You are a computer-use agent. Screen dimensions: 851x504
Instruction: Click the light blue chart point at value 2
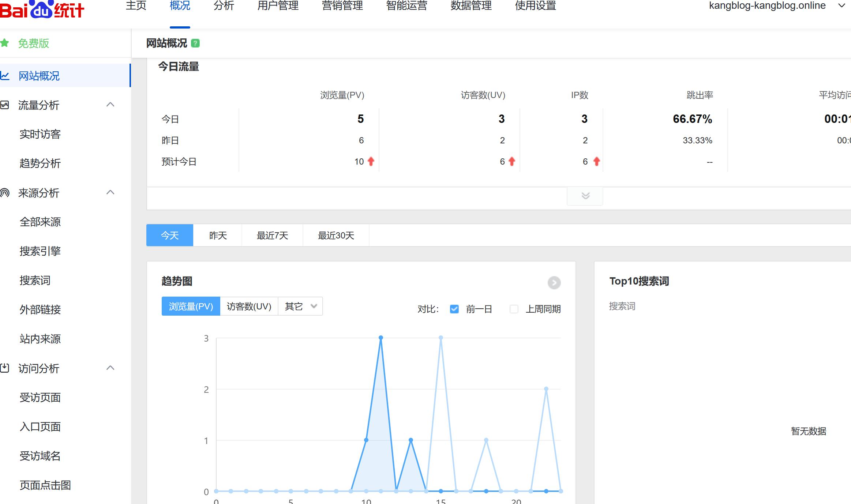pyautogui.click(x=546, y=389)
